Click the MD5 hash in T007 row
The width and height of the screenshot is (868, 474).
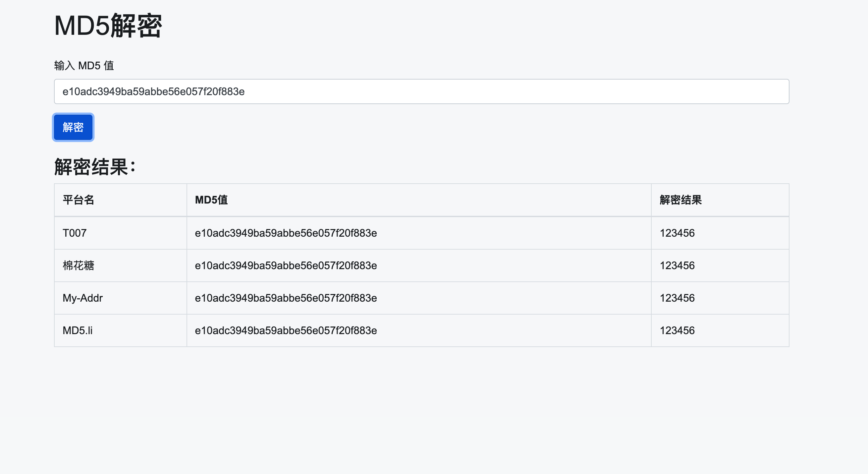pos(286,233)
